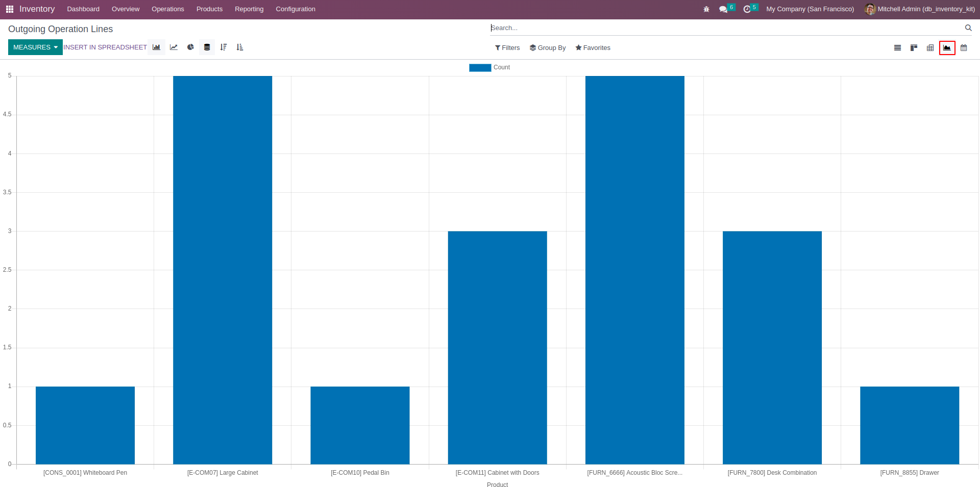Switch to the pie chart mode
Viewport: 980px width, 487px height.
[190, 47]
